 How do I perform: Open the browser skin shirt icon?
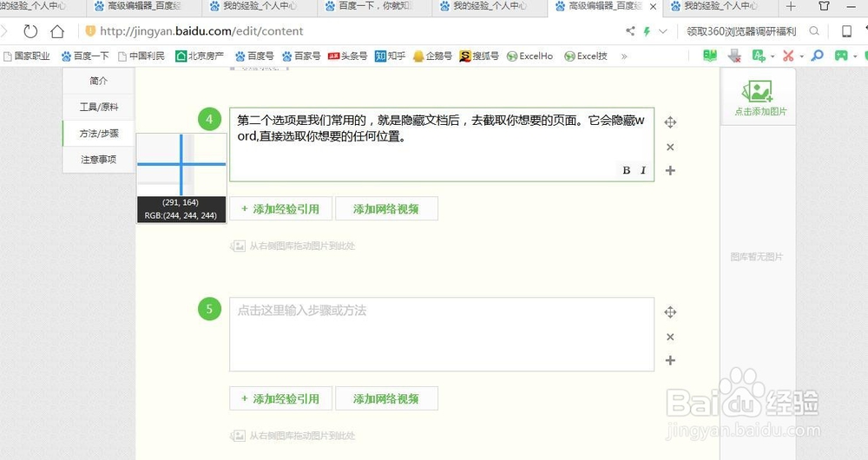[824, 7]
